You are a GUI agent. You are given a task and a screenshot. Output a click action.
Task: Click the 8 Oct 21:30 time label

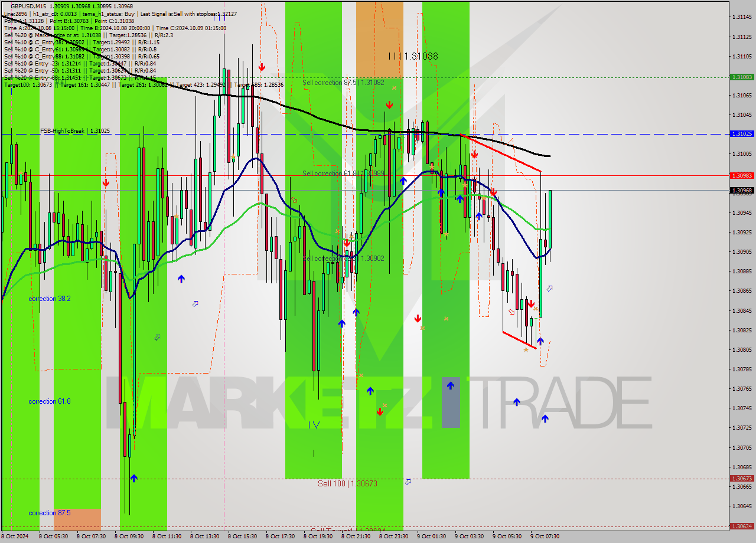click(x=356, y=537)
